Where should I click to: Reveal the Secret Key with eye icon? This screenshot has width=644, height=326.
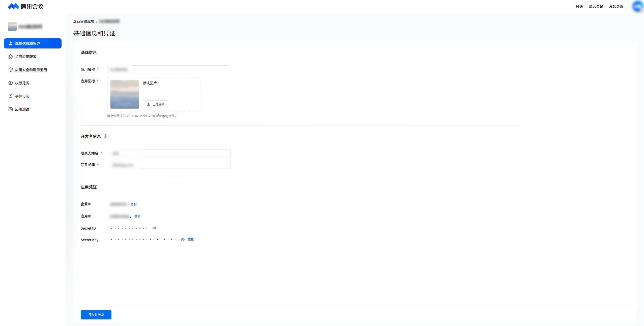(x=183, y=240)
